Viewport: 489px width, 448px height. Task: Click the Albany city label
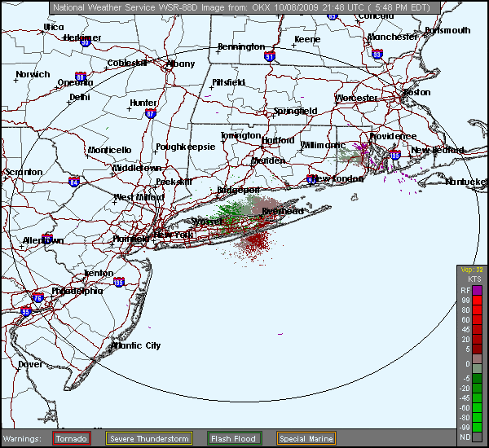tap(180, 64)
